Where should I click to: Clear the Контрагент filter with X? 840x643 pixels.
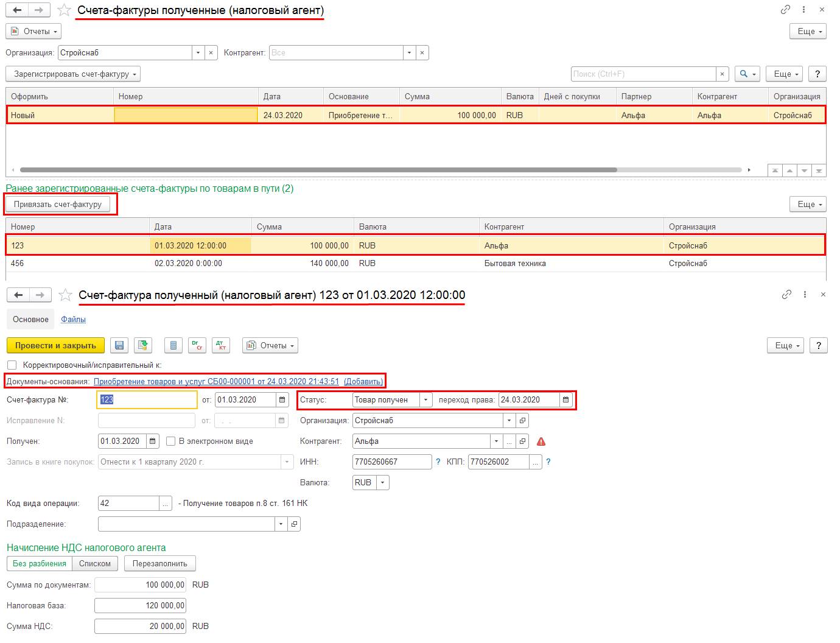click(x=422, y=53)
